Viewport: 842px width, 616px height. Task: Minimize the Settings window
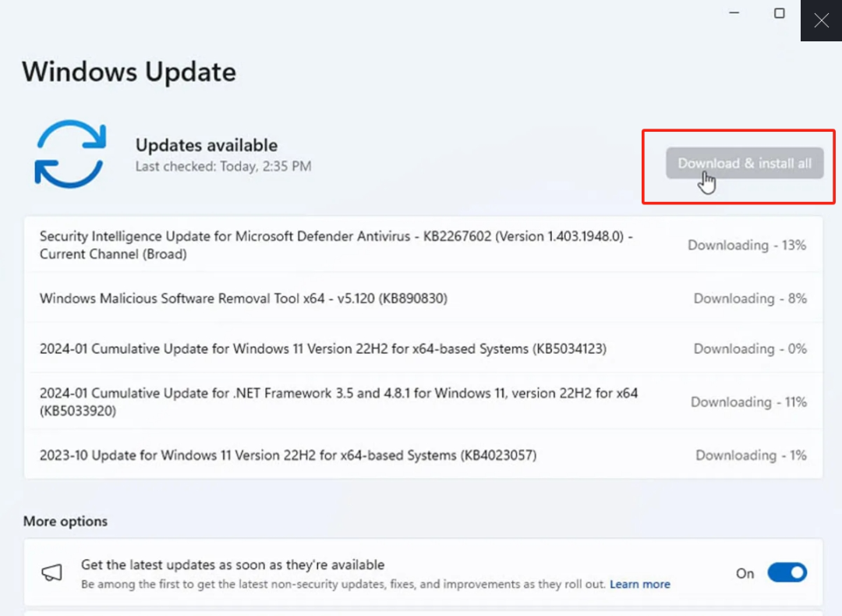click(x=734, y=13)
